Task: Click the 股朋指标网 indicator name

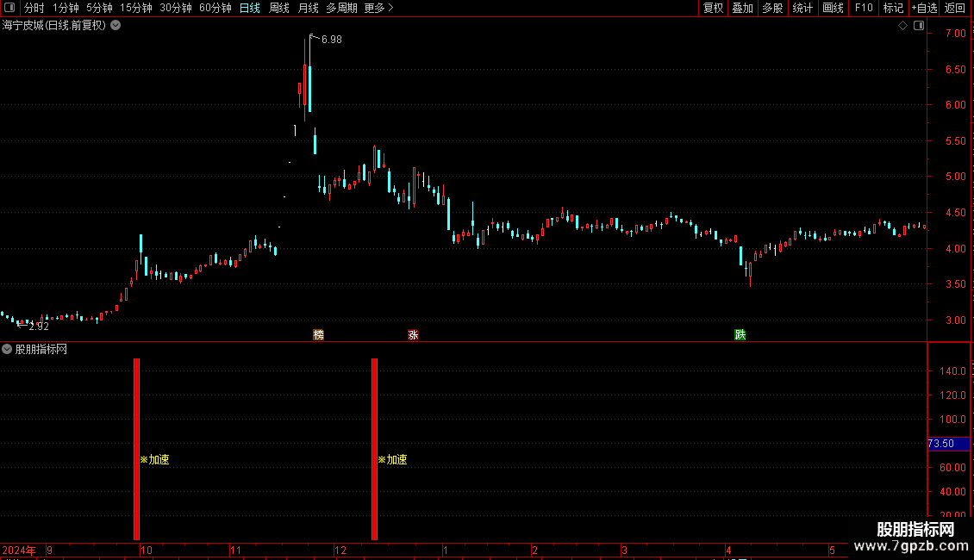Action: (x=41, y=350)
